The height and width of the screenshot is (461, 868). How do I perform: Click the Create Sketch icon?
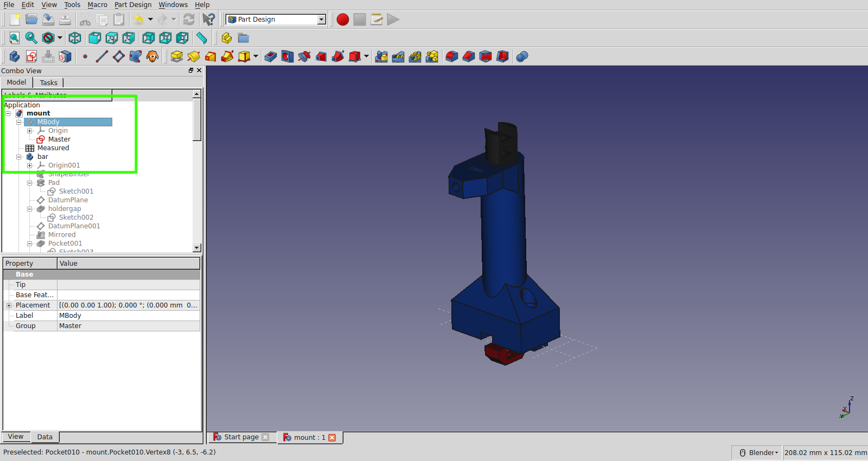pos(31,56)
